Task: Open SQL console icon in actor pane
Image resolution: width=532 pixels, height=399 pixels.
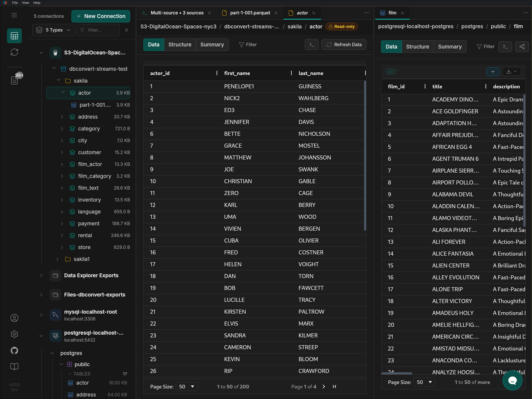Action: coord(311,44)
